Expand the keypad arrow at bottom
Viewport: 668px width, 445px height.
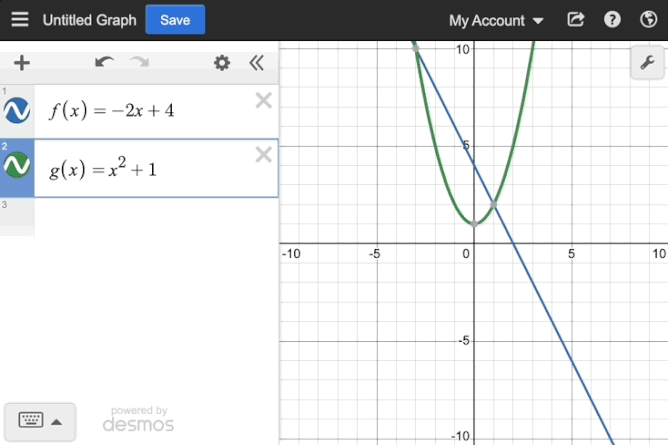coord(57,421)
